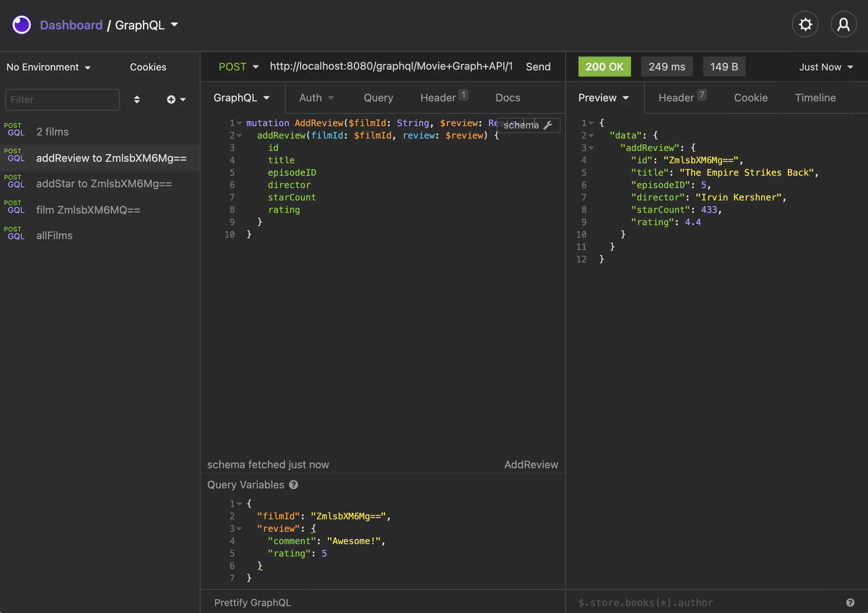Click the schema wrench icon
The image size is (868, 613).
548,125
